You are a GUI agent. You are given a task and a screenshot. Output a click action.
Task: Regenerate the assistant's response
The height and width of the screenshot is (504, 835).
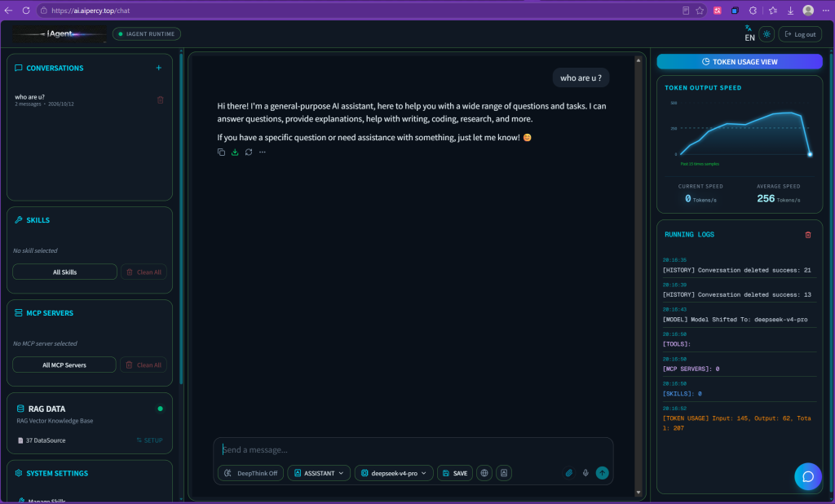point(249,153)
